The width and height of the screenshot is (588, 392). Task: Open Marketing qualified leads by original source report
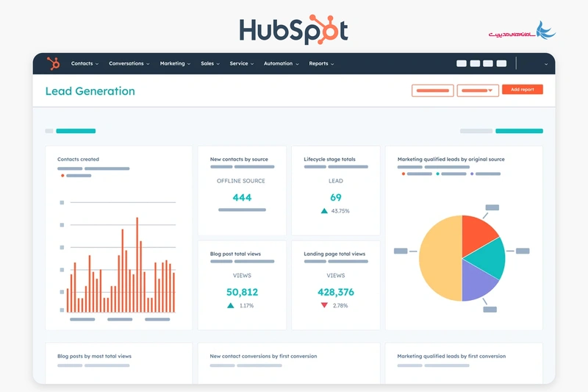(x=451, y=159)
